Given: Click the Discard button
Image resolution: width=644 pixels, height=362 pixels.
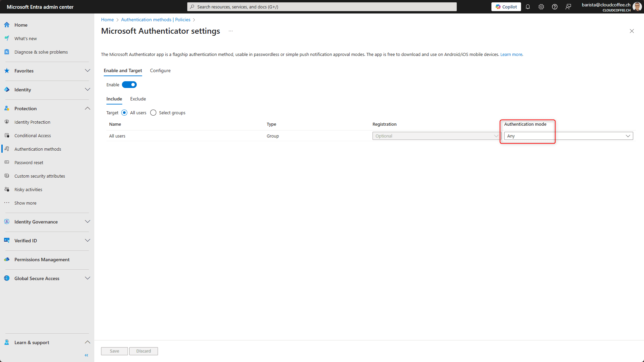Looking at the screenshot, I should (143, 351).
